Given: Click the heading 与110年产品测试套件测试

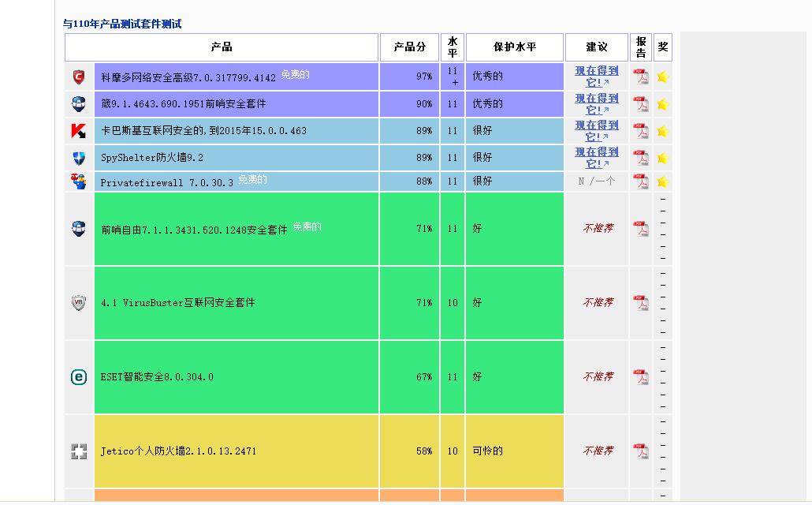Looking at the screenshot, I should pos(122,24).
